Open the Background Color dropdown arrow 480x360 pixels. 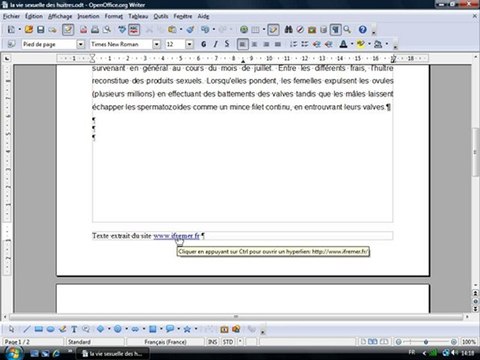click(387, 44)
